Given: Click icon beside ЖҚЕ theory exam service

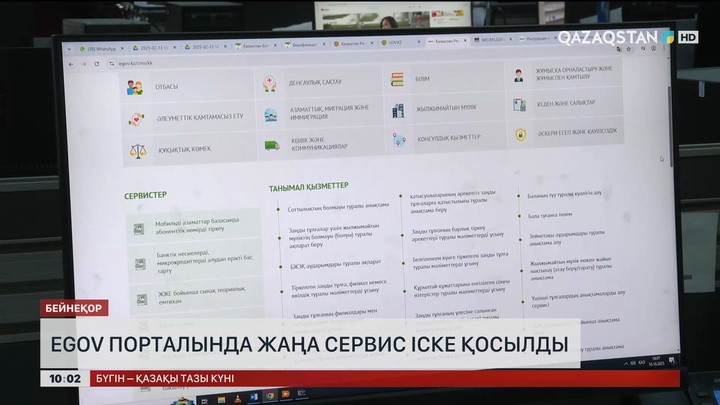Looking at the screenshot, I should pyautogui.click(x=141, y=300).
